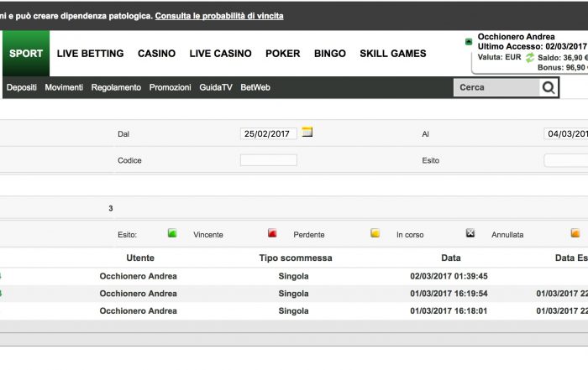Click the results count number 3
The width and height of the screenshot is (588, 370).
coord(111,209)
